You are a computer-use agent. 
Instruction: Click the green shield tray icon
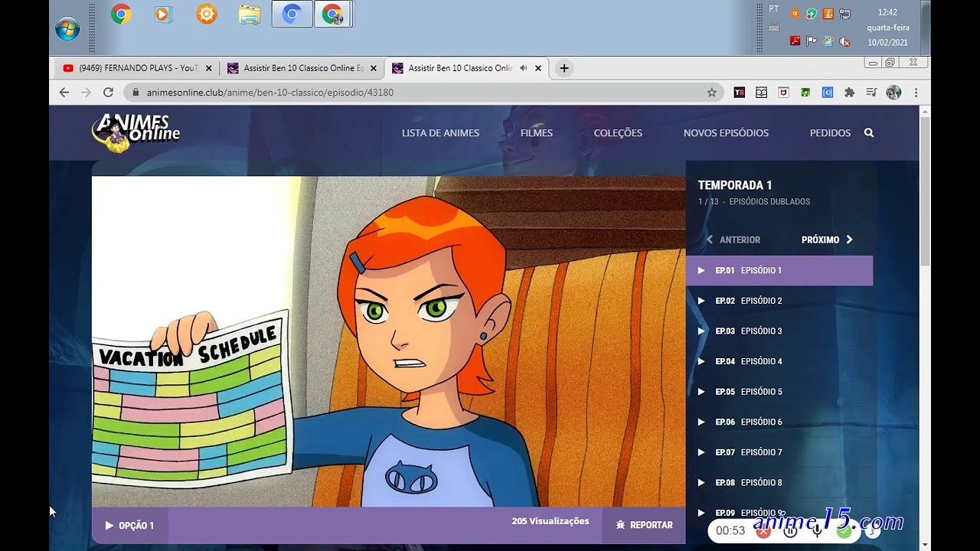[x=812, y=13]
